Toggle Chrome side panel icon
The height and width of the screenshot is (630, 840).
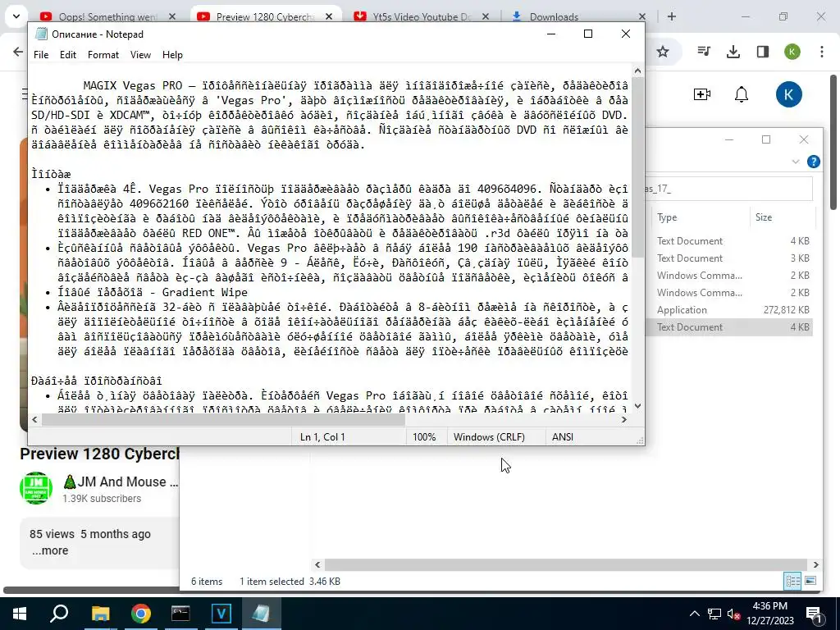coord(763,52)
